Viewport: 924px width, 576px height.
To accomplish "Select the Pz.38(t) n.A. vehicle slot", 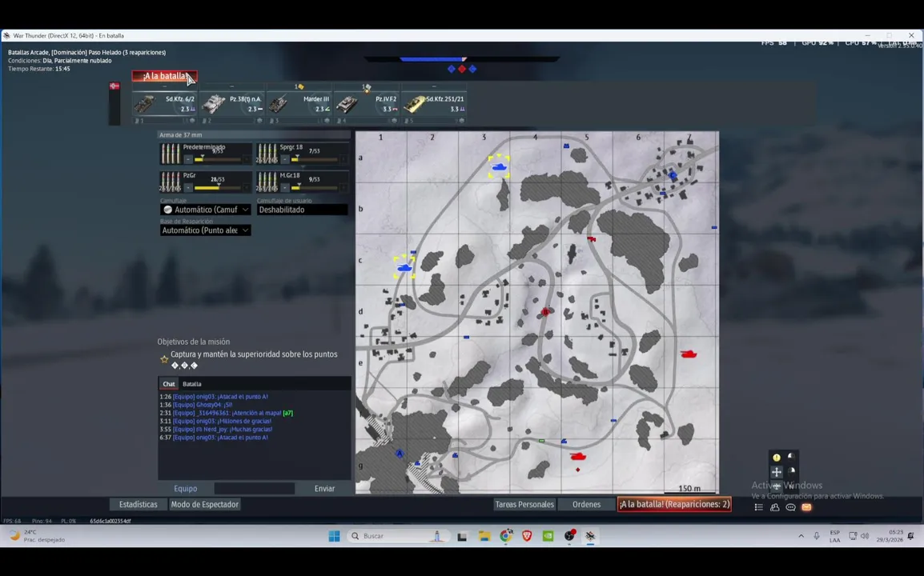I will [232, 104].
